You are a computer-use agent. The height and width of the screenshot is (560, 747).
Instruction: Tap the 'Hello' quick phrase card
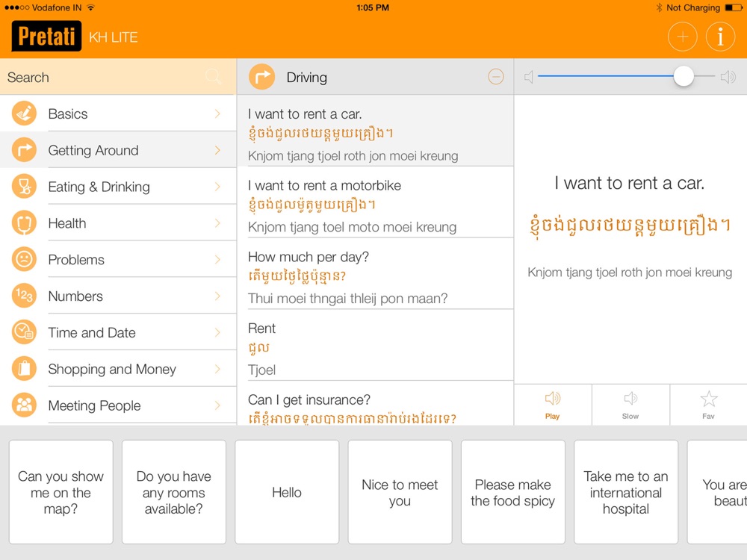click(287, 492)
